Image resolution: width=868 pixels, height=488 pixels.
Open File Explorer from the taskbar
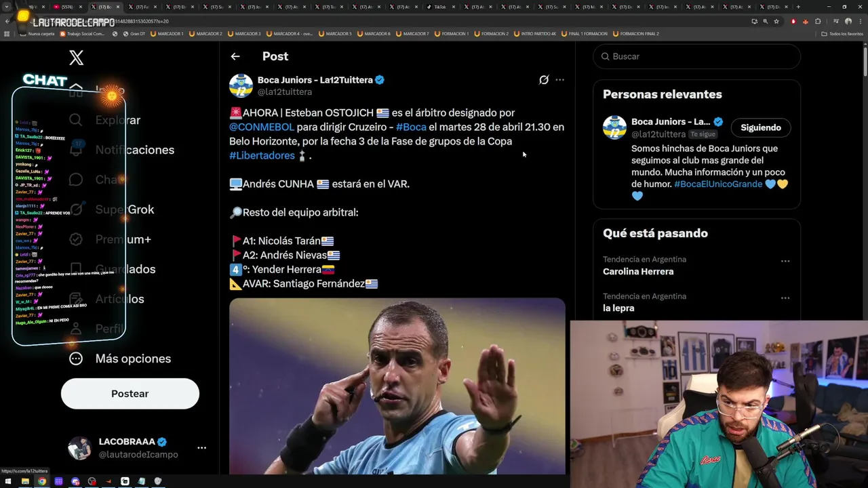[25, 481]
